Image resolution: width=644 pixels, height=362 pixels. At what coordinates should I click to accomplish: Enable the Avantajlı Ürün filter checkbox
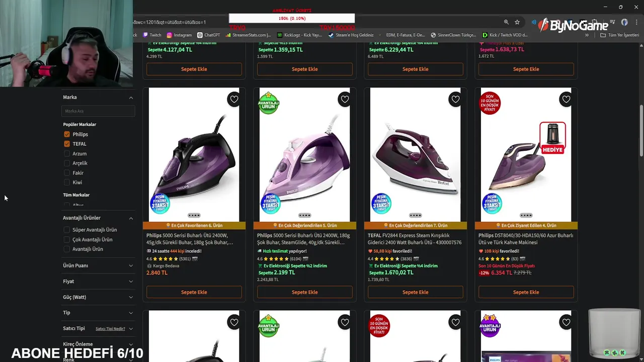[67, 249]
